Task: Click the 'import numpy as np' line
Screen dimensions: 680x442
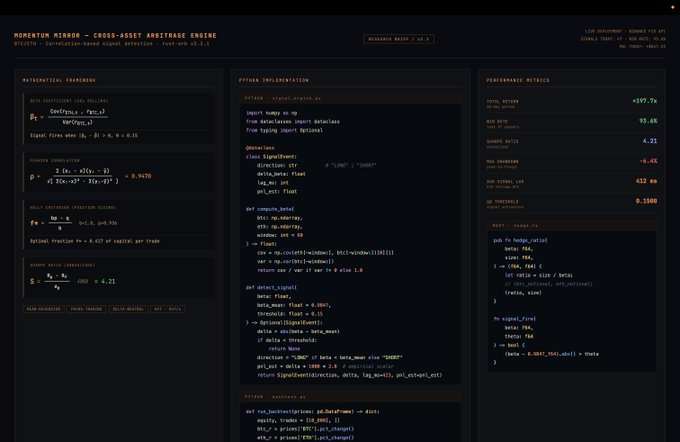Action: pos(271,113)
